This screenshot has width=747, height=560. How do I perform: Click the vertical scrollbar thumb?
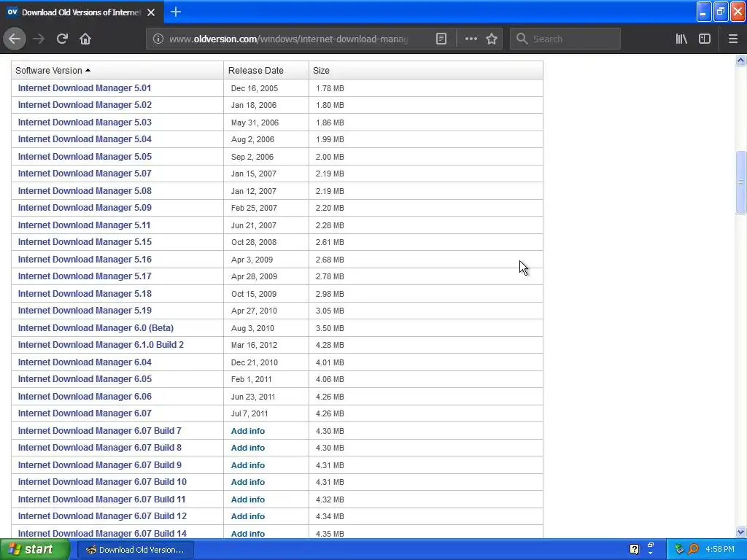click(x=740, y=182)
